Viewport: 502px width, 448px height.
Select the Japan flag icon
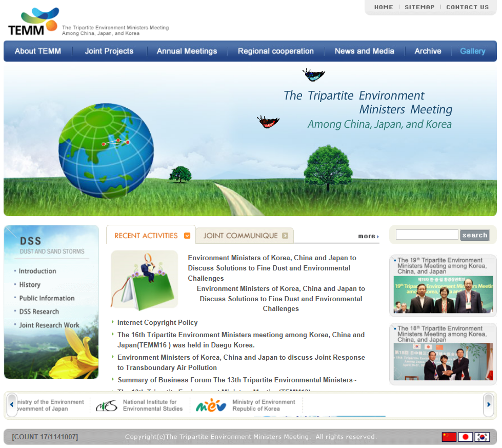[x=465, y=437]
